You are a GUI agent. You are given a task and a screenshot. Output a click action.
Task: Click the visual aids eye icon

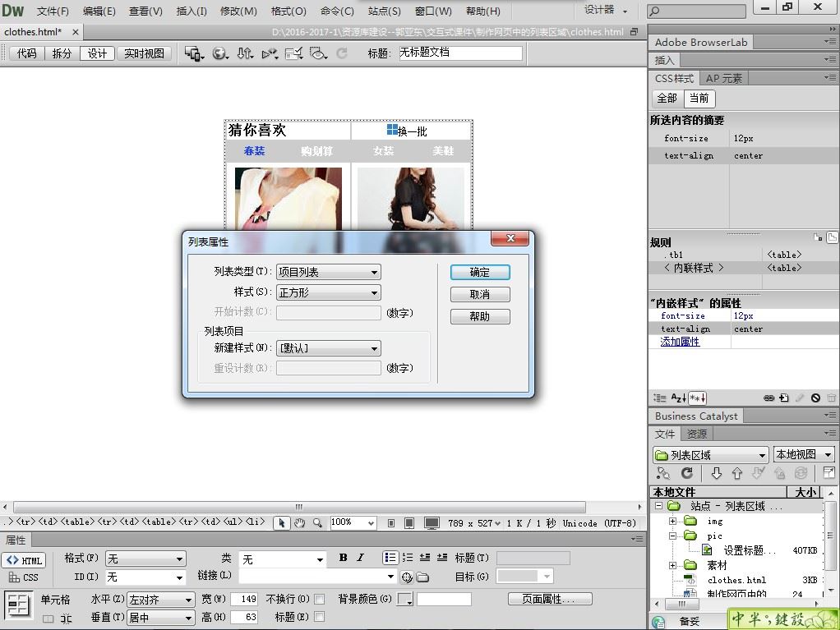click(318, 53)
